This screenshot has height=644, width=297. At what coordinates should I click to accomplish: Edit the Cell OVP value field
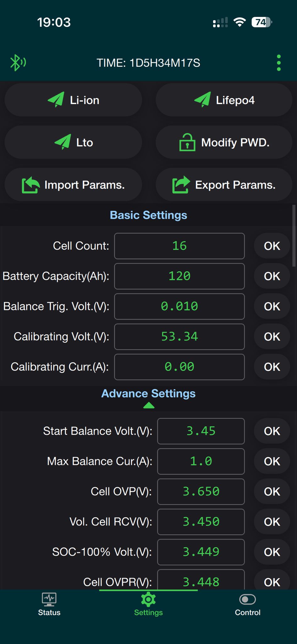point(201,491)
